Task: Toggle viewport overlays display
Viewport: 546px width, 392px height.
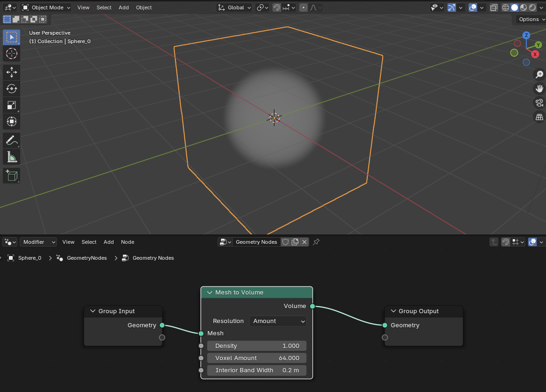Action: (x=473, y=8)
